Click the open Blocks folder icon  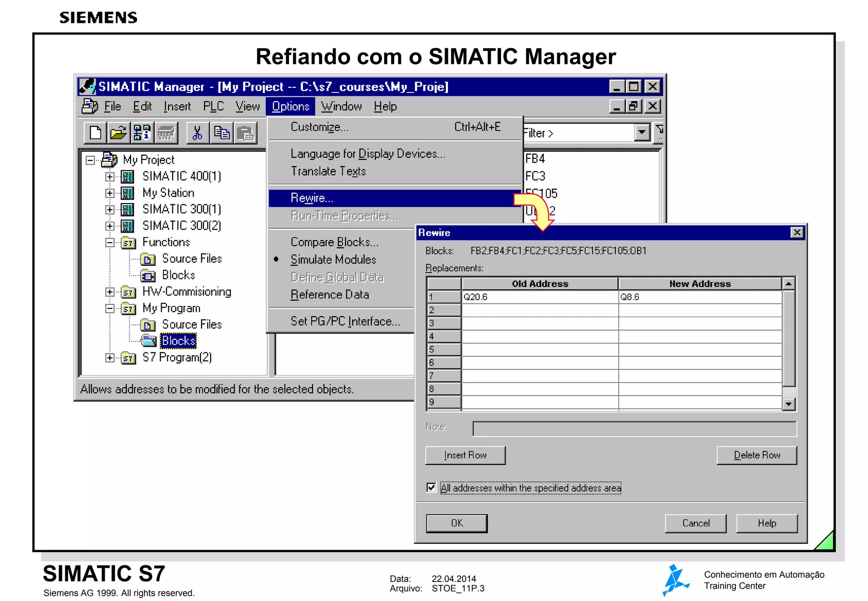point(148,341)
